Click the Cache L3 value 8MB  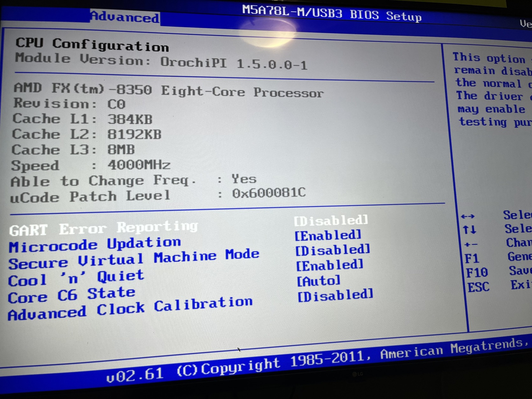(x=121, y=150)
